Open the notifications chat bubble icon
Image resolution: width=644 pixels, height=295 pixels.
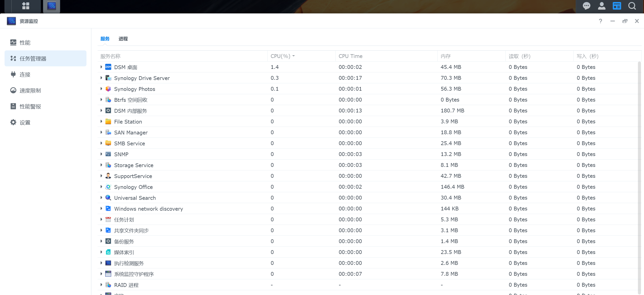point(587,6)
